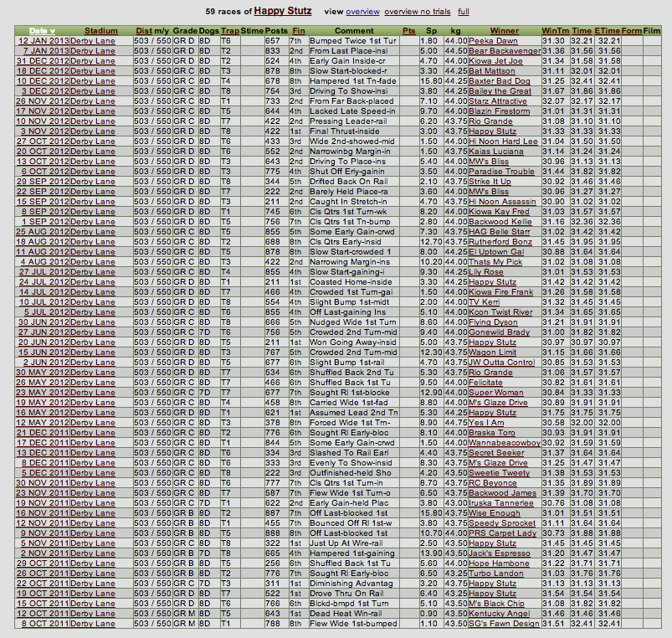
Task: Open winner Rutherford Bonz
Action: (x=500, y=242)
